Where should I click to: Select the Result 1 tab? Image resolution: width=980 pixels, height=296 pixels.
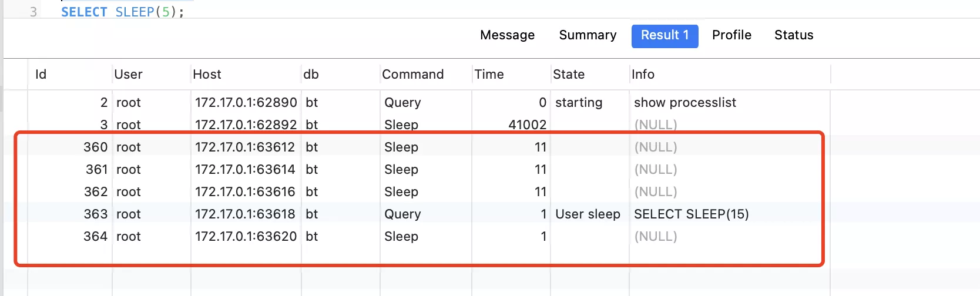coord(664,36)
